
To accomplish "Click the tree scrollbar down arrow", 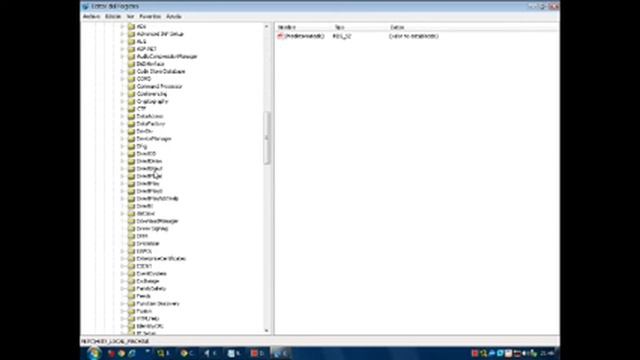I will tap(267, 331).
